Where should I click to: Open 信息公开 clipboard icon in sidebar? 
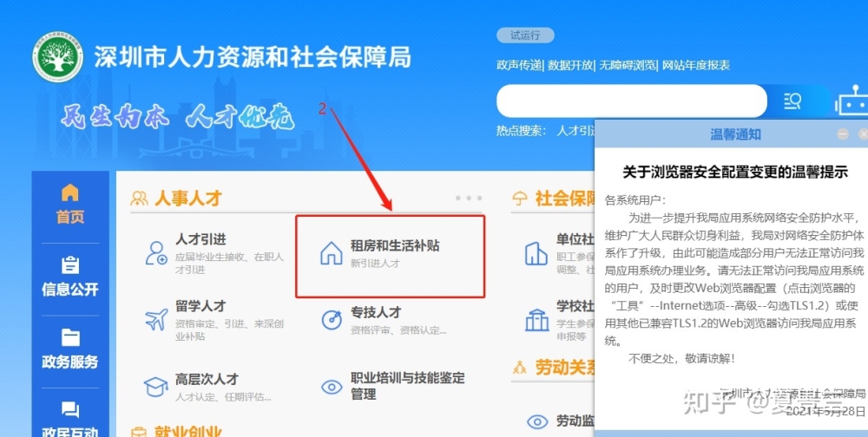click(69, 265)
